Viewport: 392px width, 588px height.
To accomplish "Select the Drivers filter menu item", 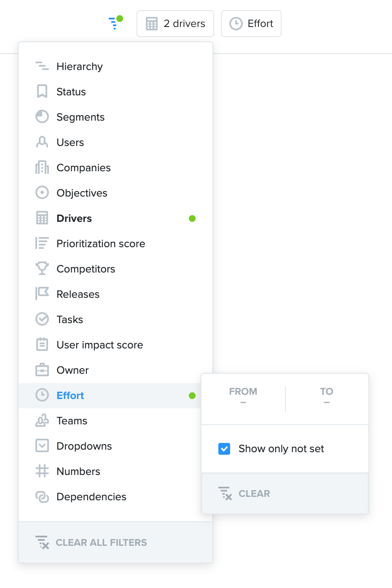I will tap(115, 218).
